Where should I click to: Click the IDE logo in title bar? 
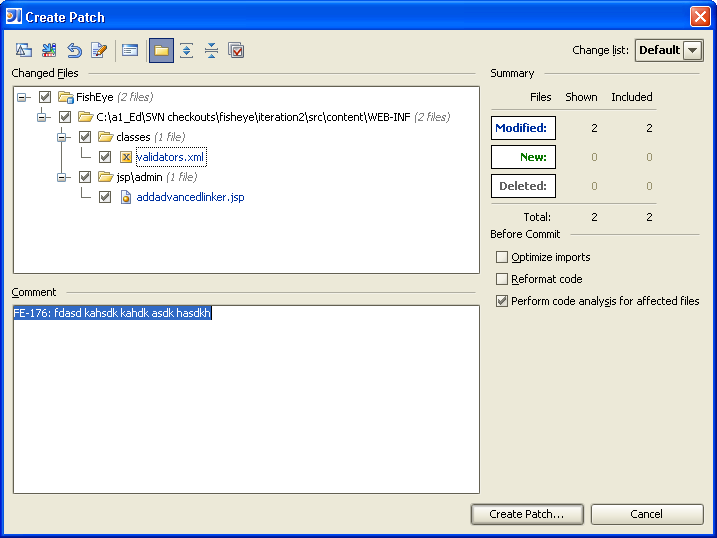(14, 16)
